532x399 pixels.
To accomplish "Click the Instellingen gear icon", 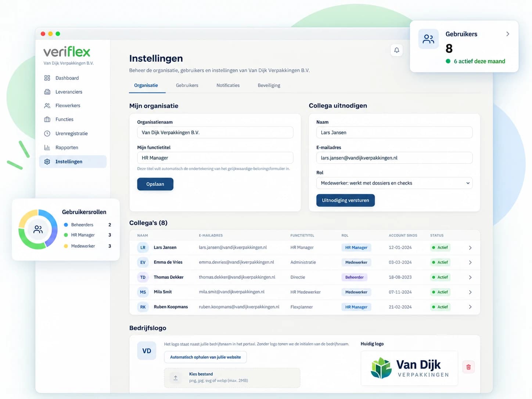I will pos(47,162).
